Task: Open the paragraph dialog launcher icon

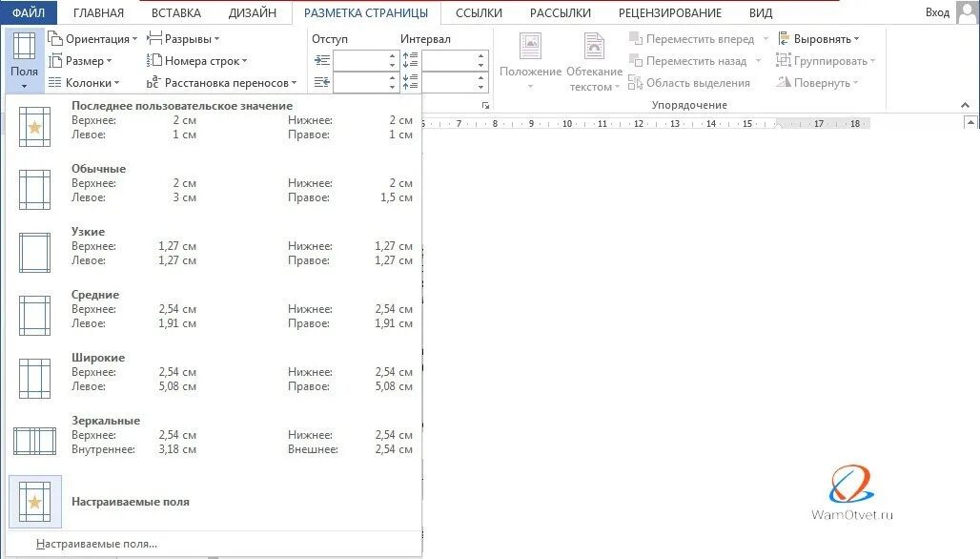Action: click(485, 106)
